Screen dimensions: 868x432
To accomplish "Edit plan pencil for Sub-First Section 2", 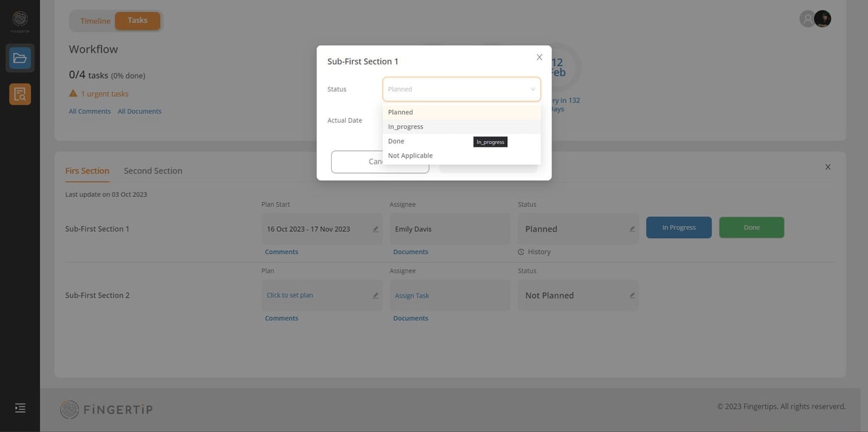I will pos(376,295).
